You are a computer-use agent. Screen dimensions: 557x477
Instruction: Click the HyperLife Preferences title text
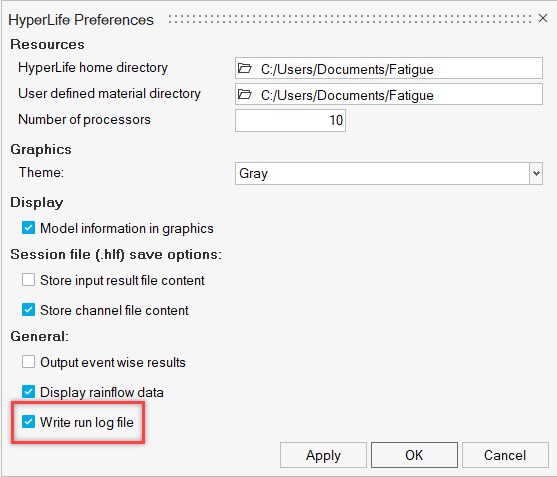pyautogui.click(x=81, y=20)
